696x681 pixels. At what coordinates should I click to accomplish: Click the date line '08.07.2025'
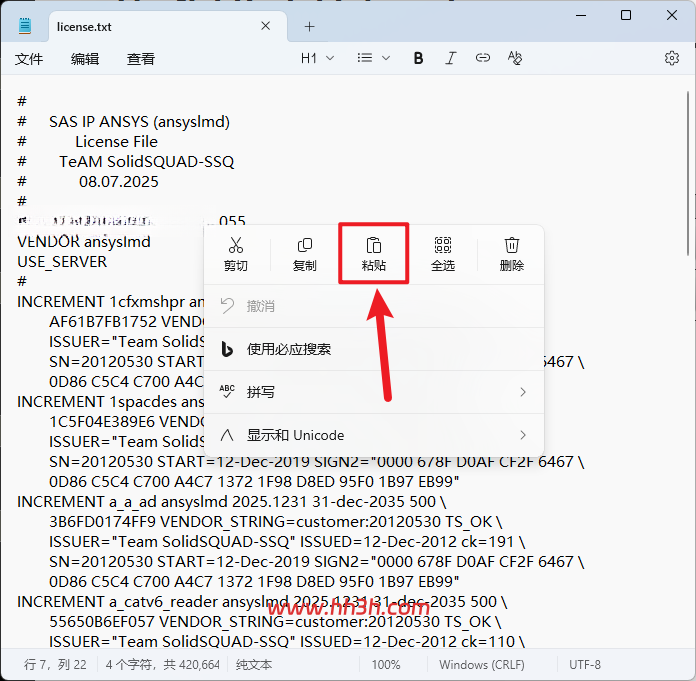[x=119, y=182]
